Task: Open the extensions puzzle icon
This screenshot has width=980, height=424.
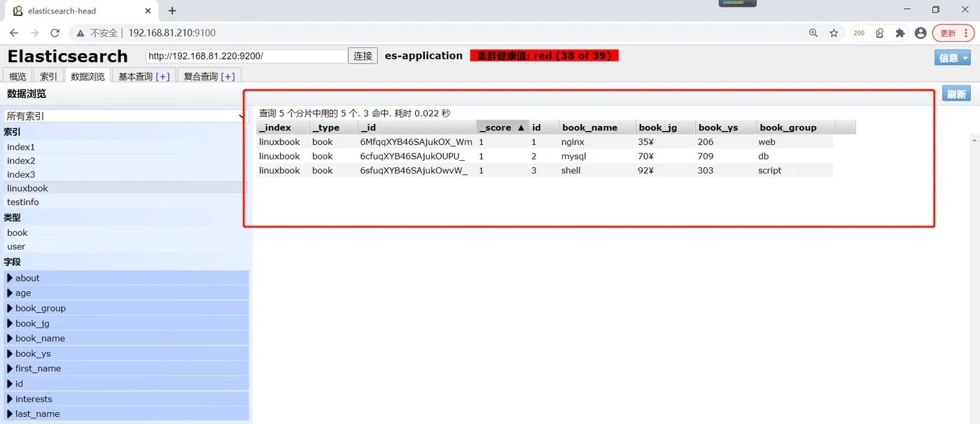Action: 900,33
